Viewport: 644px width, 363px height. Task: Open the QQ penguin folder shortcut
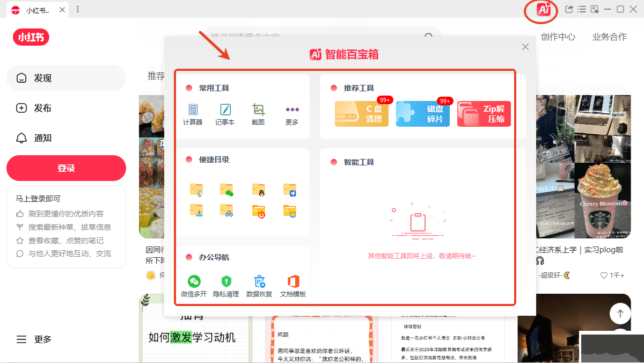[x=258, y=190]
